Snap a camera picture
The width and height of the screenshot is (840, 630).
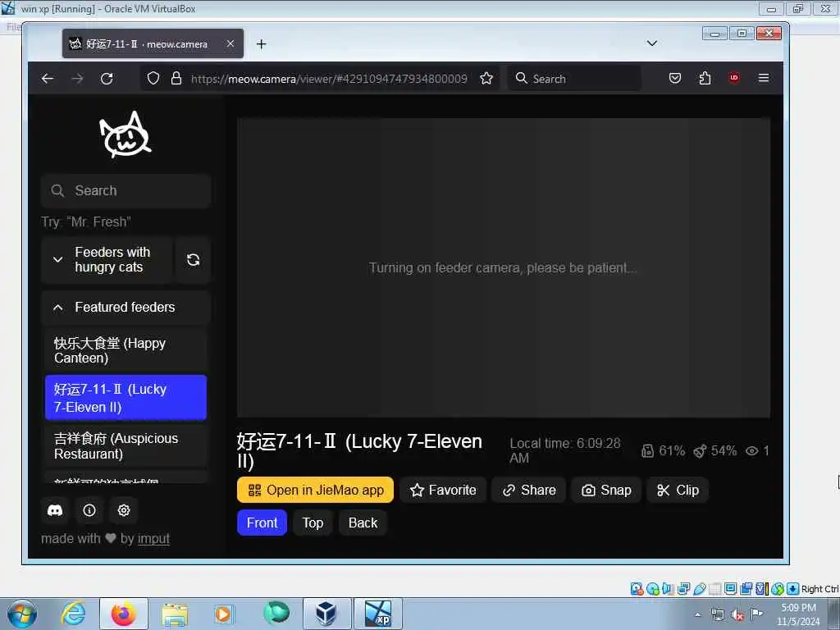click(606, 491)
